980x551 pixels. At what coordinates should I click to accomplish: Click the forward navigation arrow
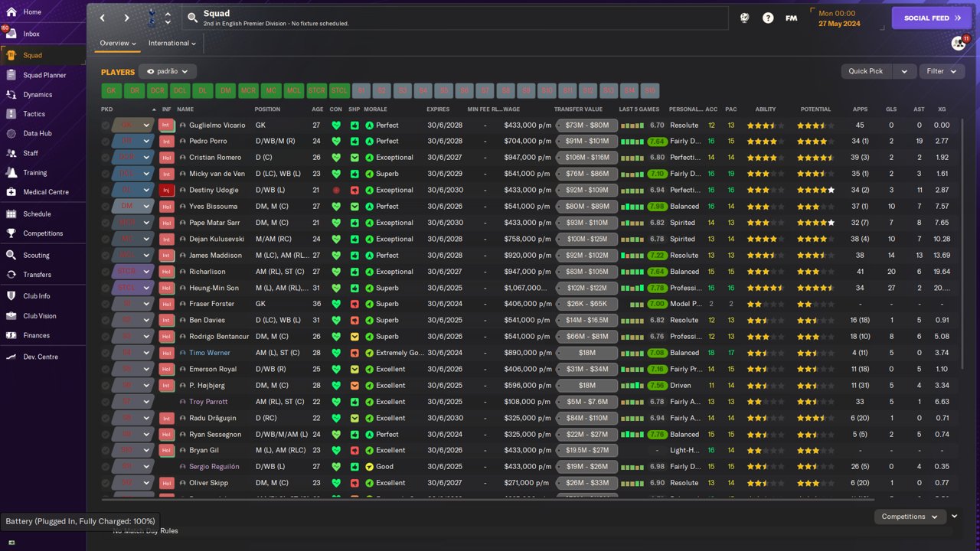[x=127, y=18]
